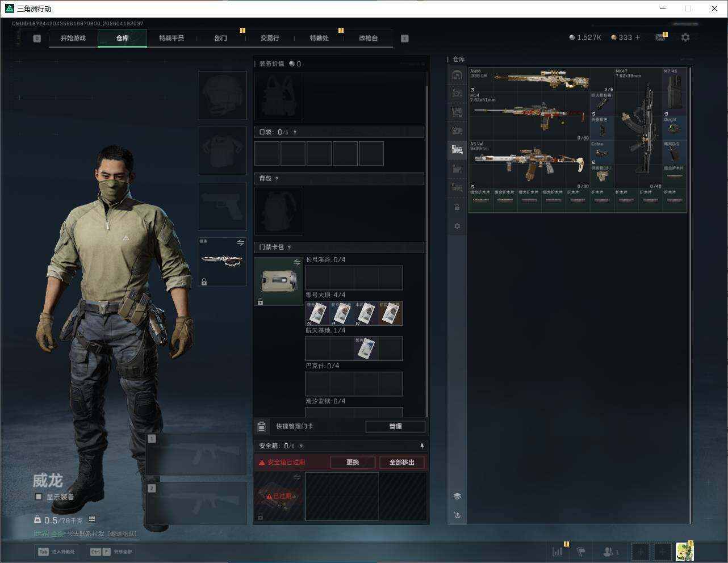Toggle the swap arrows on keycard case
This screenshot has width=728, height=563.
coord(296,262)
